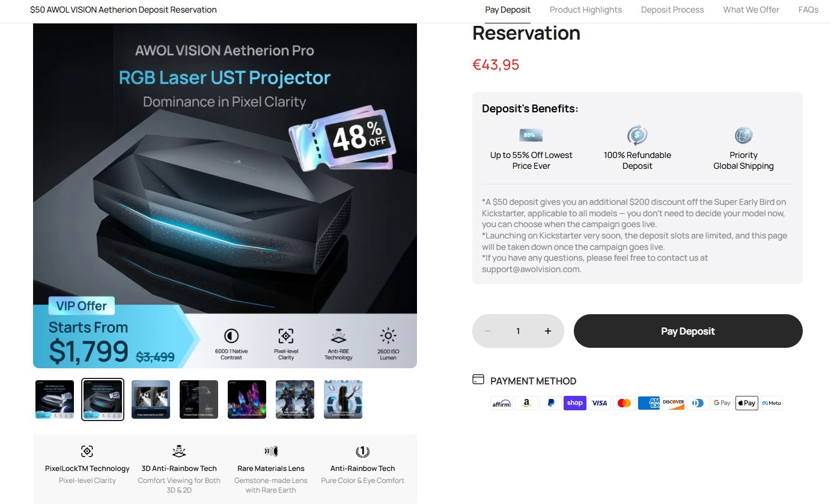Viewport: 831px width, 504px height.
Task: Decrease quantity with minus button
Action: pyautogui.click(x=488, y=331)
